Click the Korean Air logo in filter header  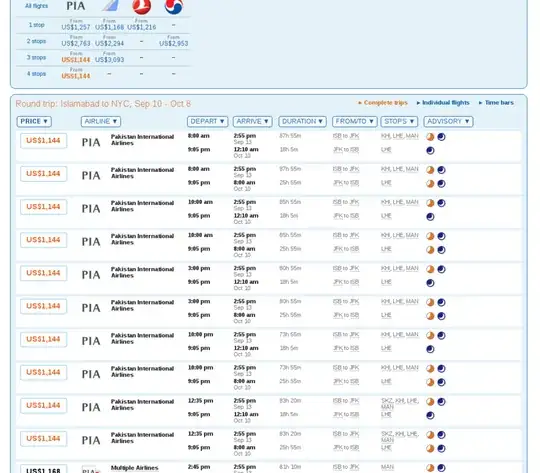pos(174,7)
